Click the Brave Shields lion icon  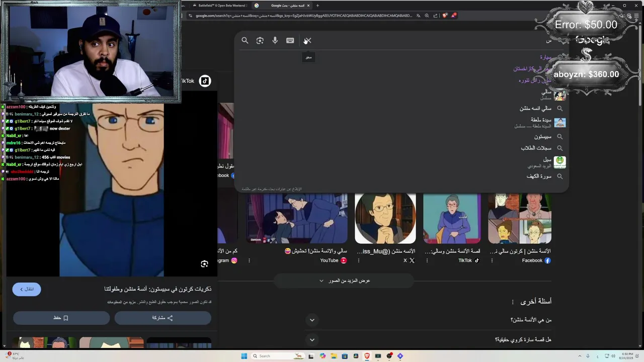point(445,16)
